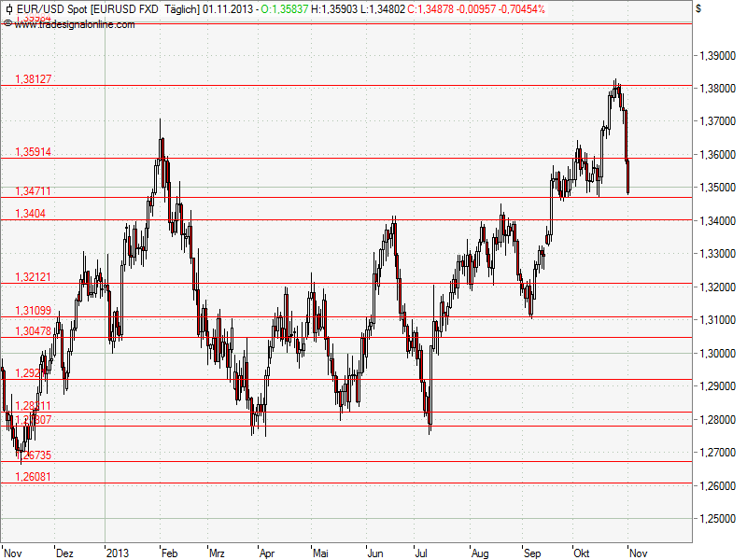
Task: Click the pin icon in the title bar
Action: 10,7
